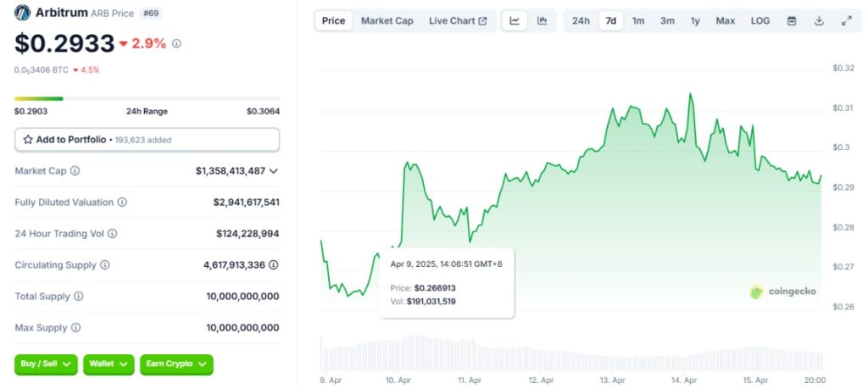
Task: Download chart data icon
Action: 820,21
